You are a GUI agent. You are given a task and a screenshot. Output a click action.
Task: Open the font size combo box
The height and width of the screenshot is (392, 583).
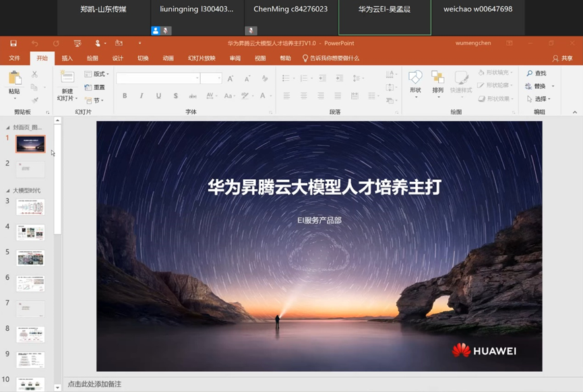point(211,78)
